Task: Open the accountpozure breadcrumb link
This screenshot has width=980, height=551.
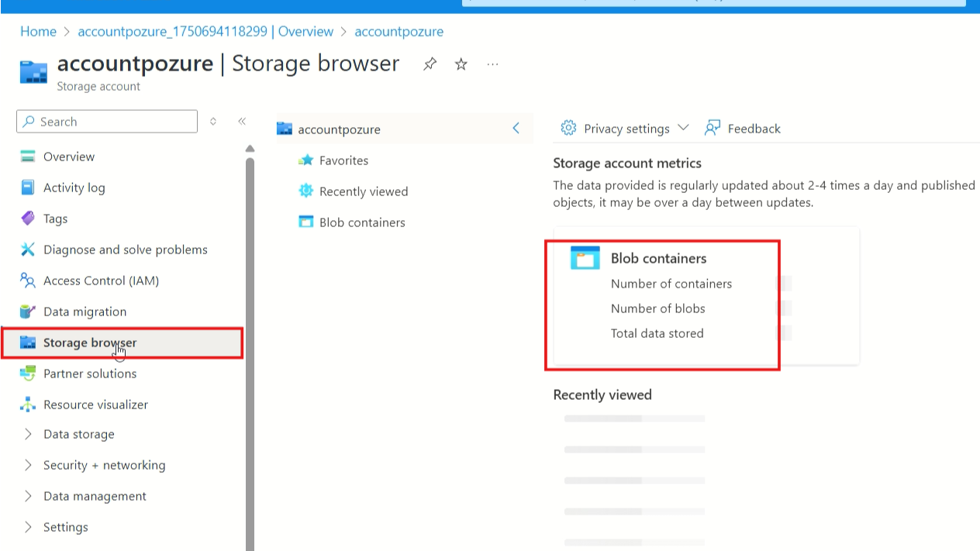Action: pos(399,32)
